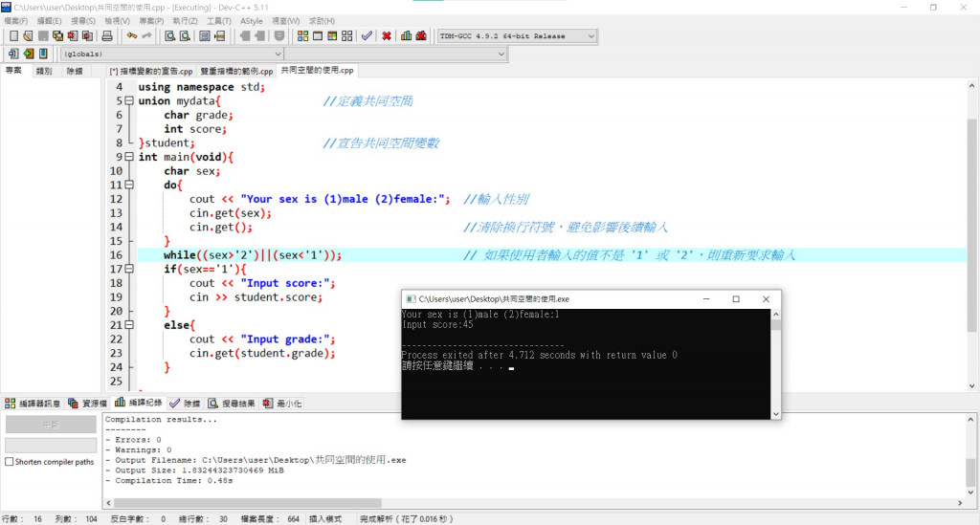980x525 pixels.
Task: Collapse the if block fold on line 17
Action: (129, 269)
